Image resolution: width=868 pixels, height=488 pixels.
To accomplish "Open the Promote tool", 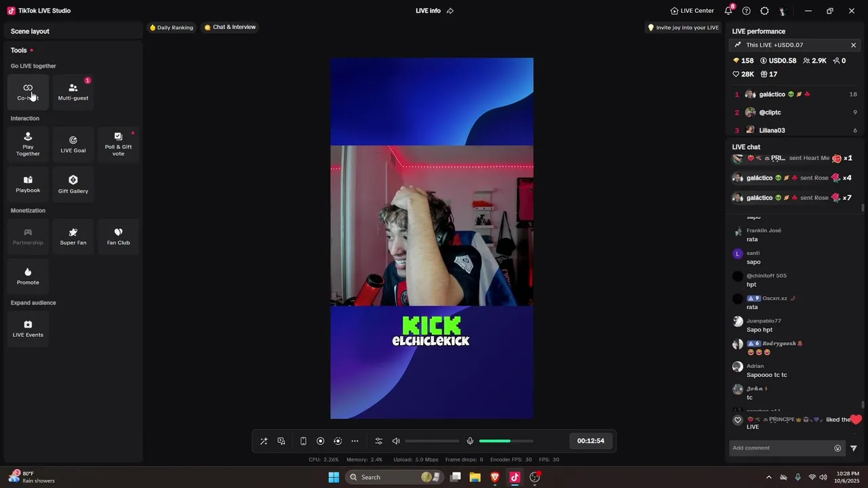I will tap(28, 276).
